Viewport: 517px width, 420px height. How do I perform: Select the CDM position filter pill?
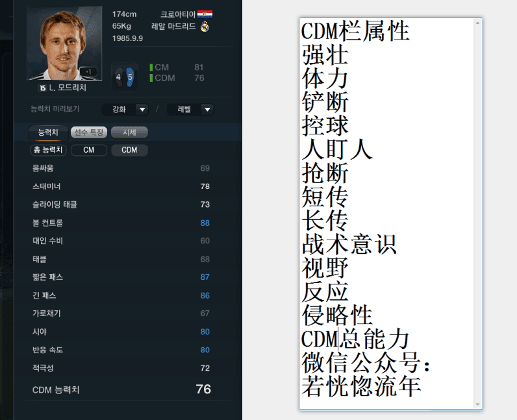pyautogui.click(x=129, y=150)
